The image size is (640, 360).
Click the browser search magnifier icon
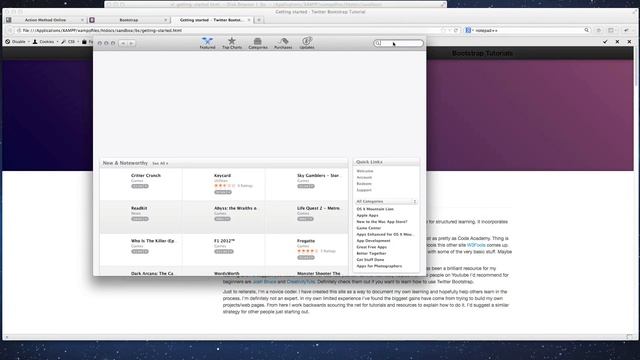click(587, 30)
